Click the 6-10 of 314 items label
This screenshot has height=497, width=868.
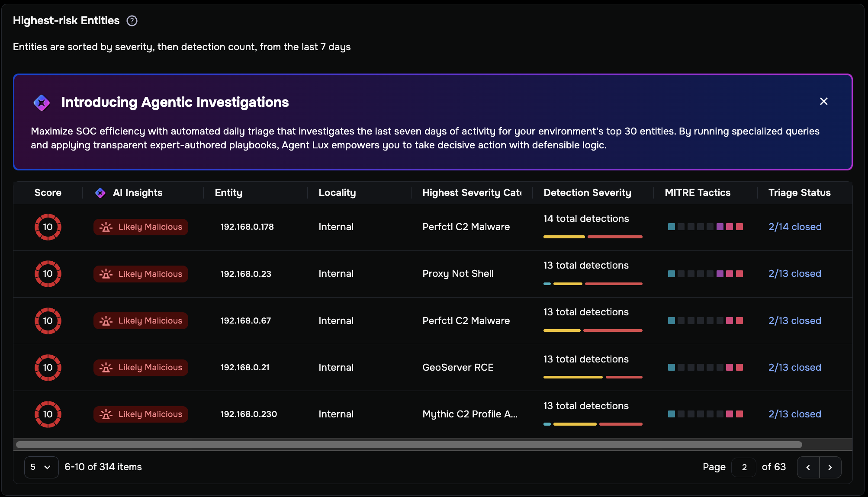click(x=103, y=467)
